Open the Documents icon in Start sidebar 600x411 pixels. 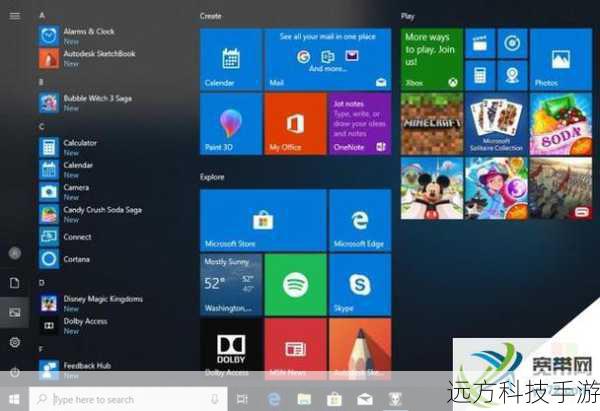(15, 283)
